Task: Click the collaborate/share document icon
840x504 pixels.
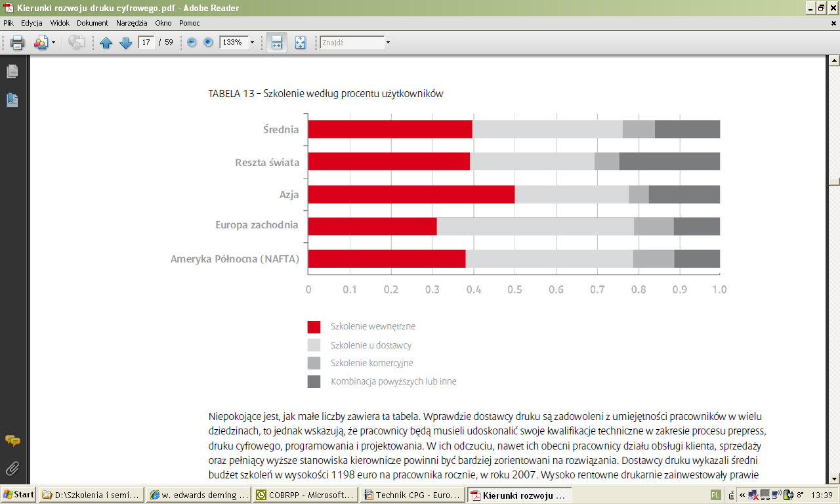Action: coord(41,43)
